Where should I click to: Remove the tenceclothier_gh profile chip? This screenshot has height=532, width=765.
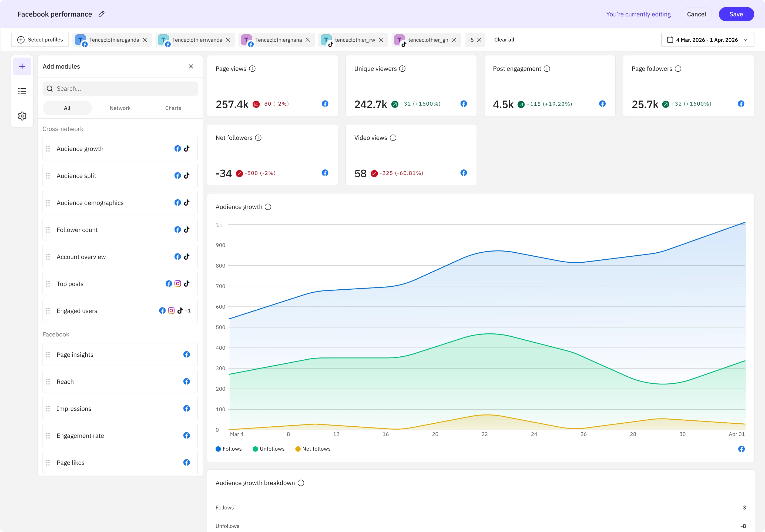click(454, 40)
